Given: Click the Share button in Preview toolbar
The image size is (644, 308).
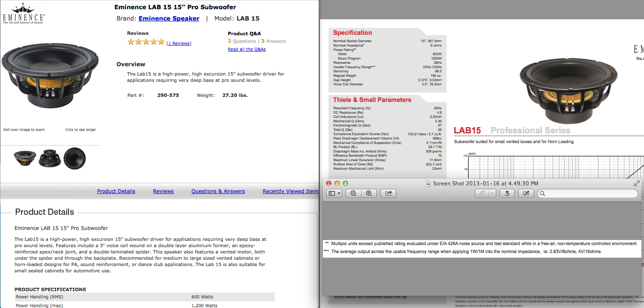Looking at the screenshot, I should (x=388, y=193).
